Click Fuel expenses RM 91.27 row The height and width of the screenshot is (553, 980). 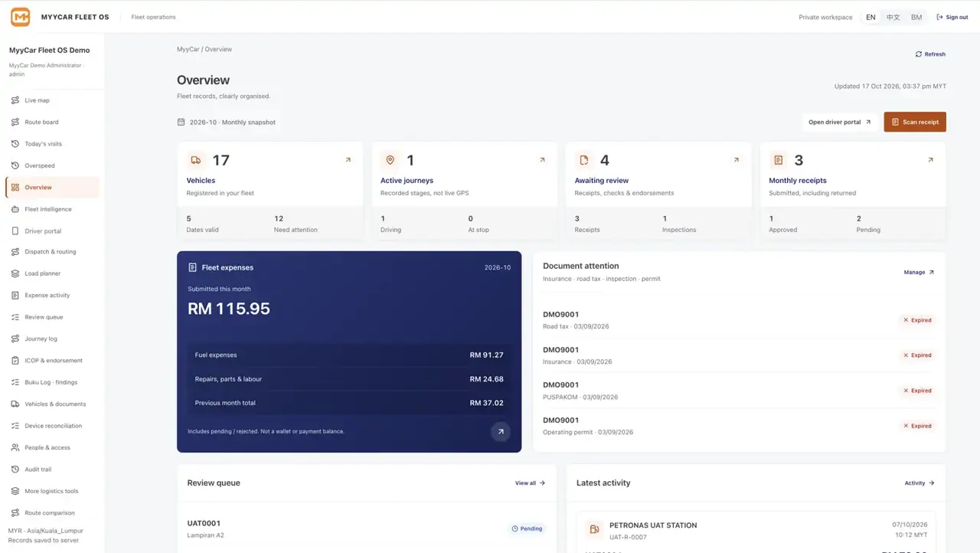click(x=349, y=355)
